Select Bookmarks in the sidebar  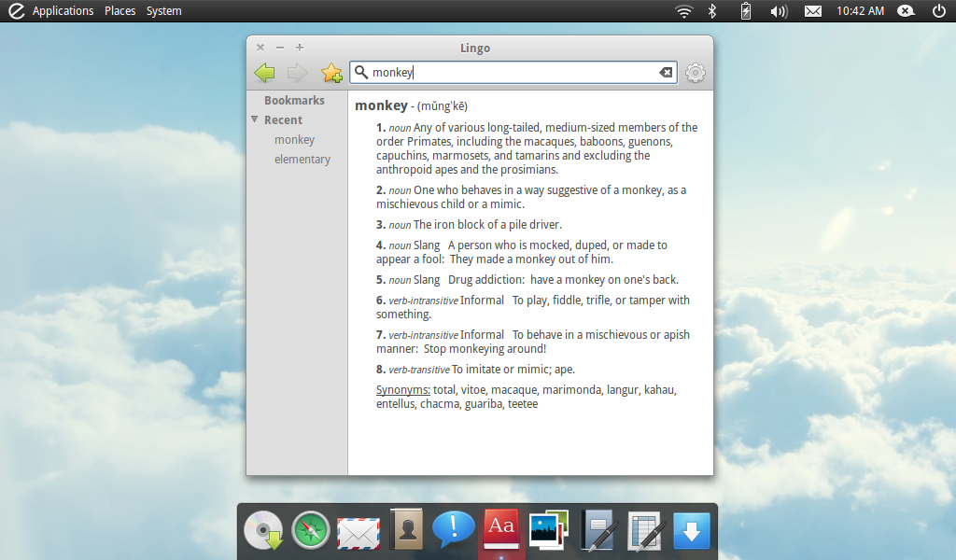pyautogui.click(x=294, y=100)
